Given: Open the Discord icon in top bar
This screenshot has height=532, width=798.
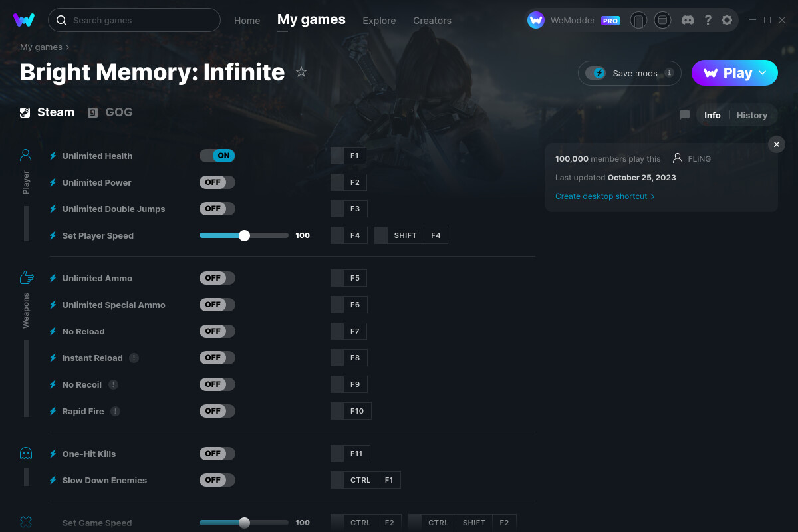Looking at the screenshot, I should click(688, 20).
